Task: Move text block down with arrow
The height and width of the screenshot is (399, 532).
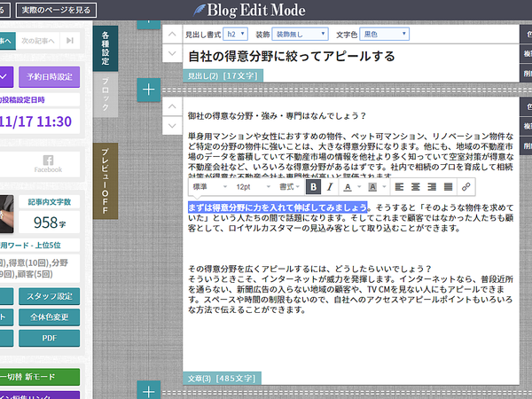Action: 172,126
